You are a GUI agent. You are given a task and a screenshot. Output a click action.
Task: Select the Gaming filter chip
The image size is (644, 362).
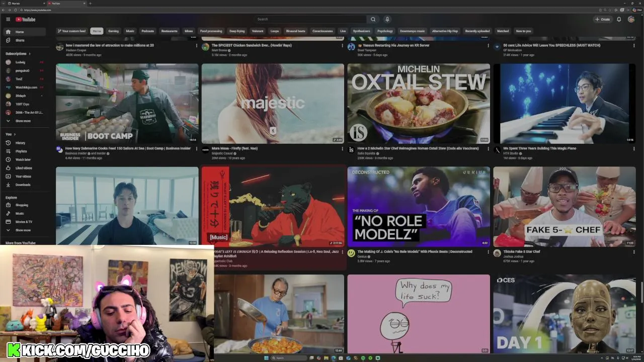pyautogui.click(x=114, y=31)
